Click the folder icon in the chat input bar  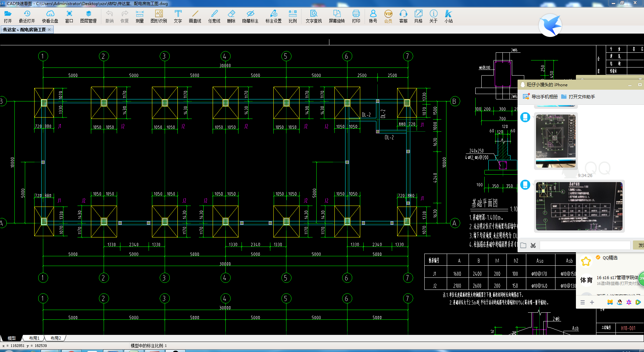point(523,246)
